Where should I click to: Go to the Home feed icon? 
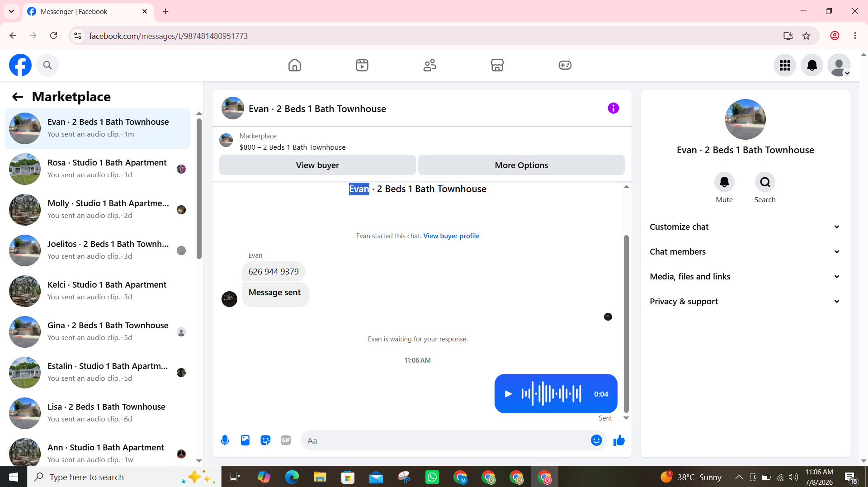[295, 65]
